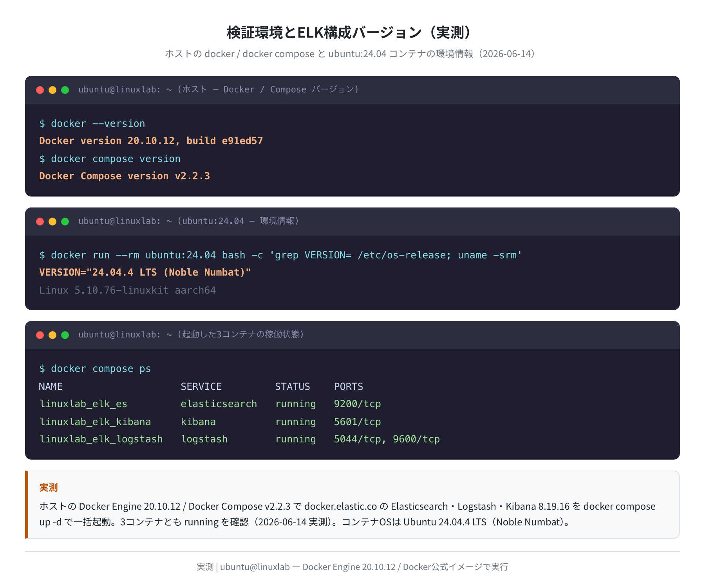The width and height of the screenshot is (705, 588).
Task: Click the orange 実測 heading in the note box
Action: (49, 487)
